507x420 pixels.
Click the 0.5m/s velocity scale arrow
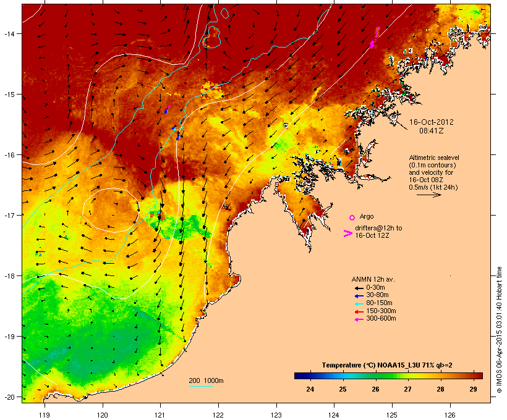[x=428, y=195]
